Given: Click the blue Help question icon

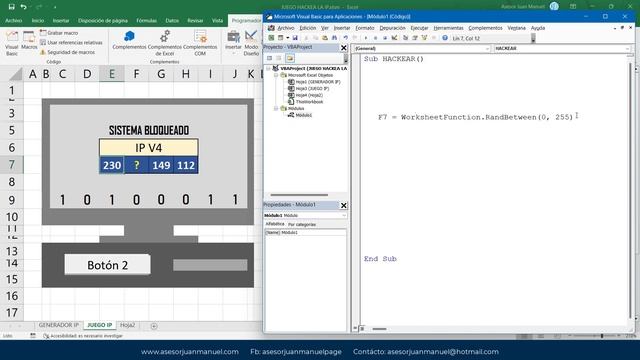Looking at the screenshot, I should (x=445, y=38).
